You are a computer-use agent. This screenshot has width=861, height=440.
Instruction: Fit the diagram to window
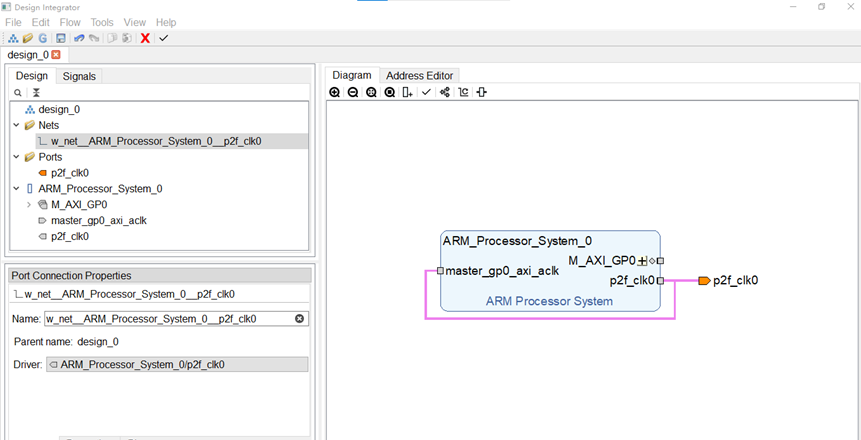point(371,92)
